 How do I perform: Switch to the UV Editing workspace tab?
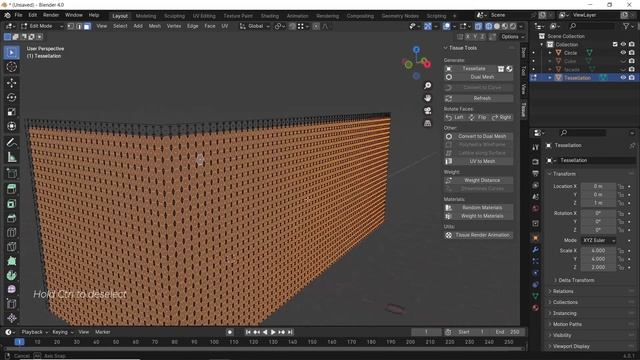tap(204, 16)
